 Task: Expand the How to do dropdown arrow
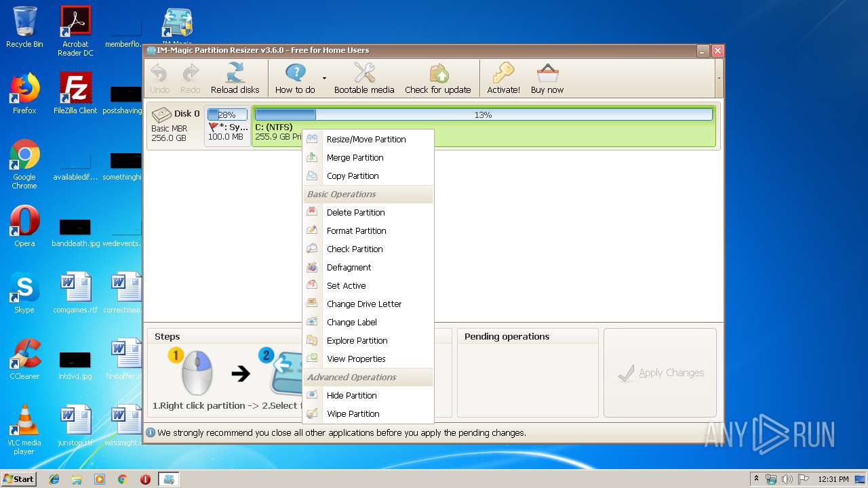pyautogui.click(x=324, y=79)
